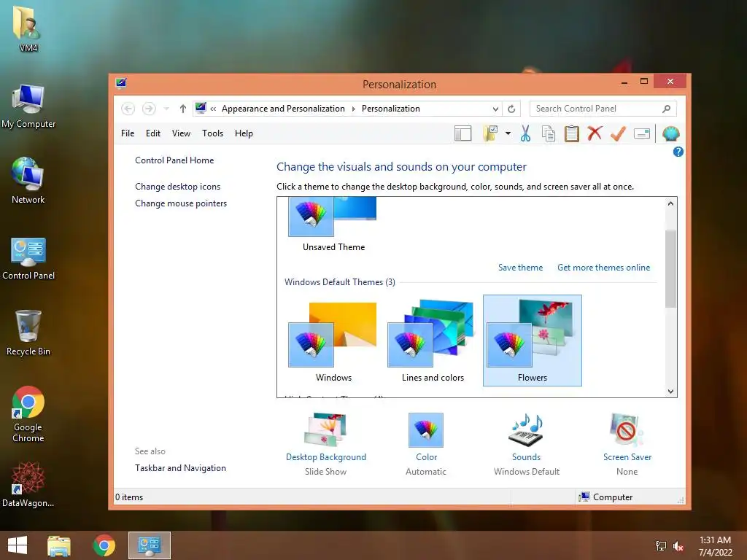Click the Recycle Bin desktop icon

[28, 332]
